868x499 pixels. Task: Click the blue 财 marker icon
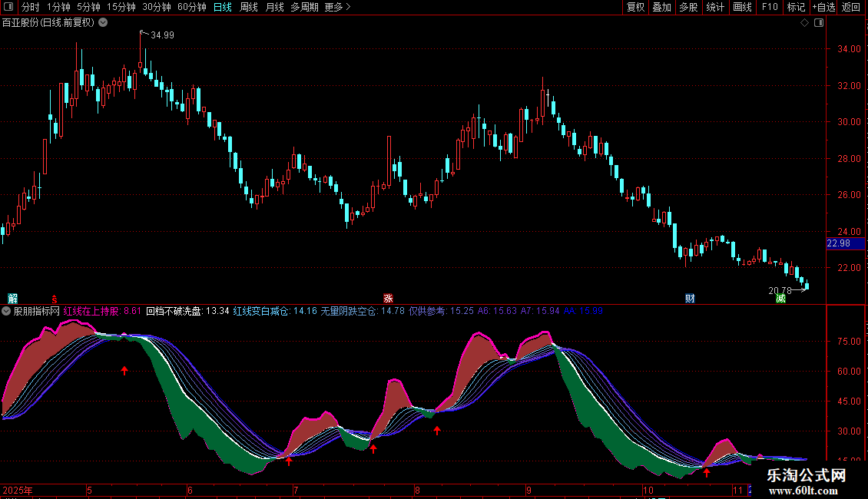click(690, 298)
